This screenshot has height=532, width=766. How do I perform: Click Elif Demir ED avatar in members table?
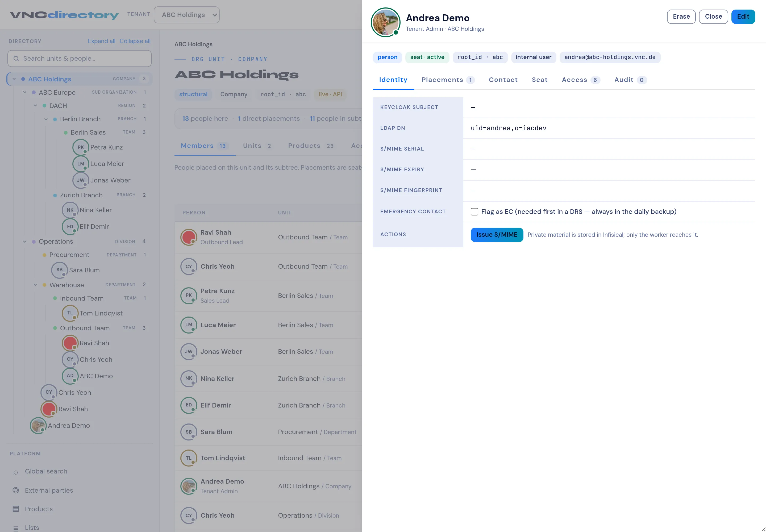click(x=189, y=405)
